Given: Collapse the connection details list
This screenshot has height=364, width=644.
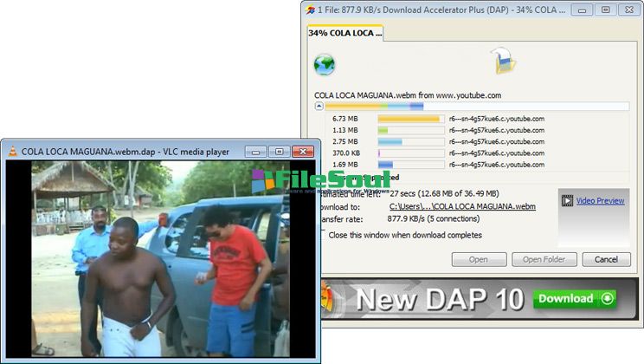Looking at the screenshot, I should (x=319, y=106).
